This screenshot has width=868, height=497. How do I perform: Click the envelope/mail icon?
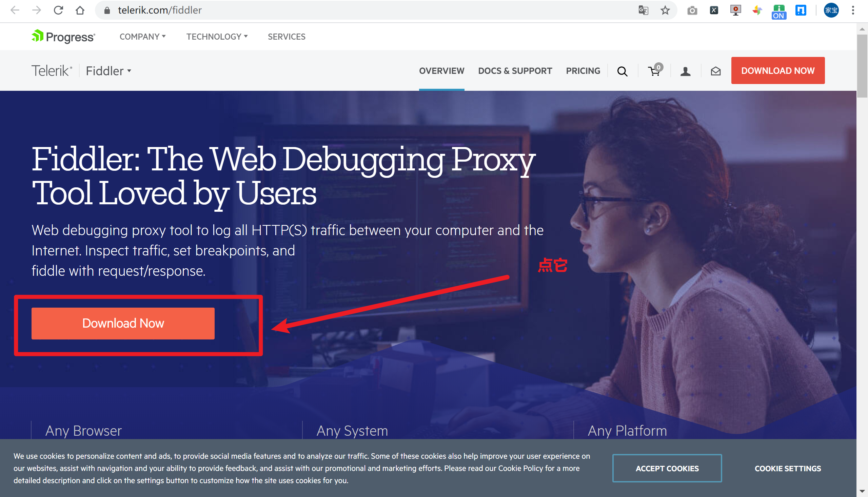(x=715, y=71)
